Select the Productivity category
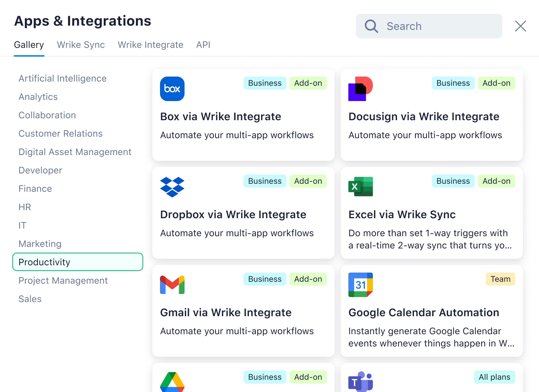 78,262
